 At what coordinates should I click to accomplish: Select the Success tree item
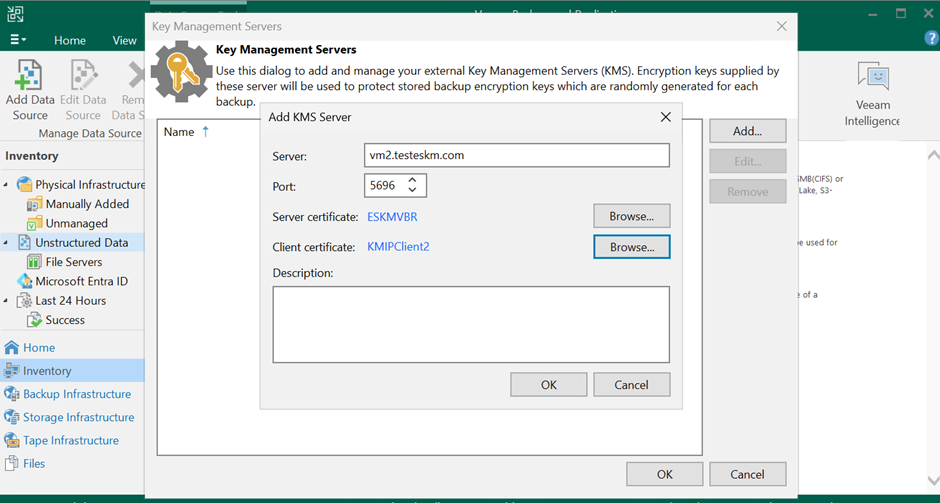65,320
